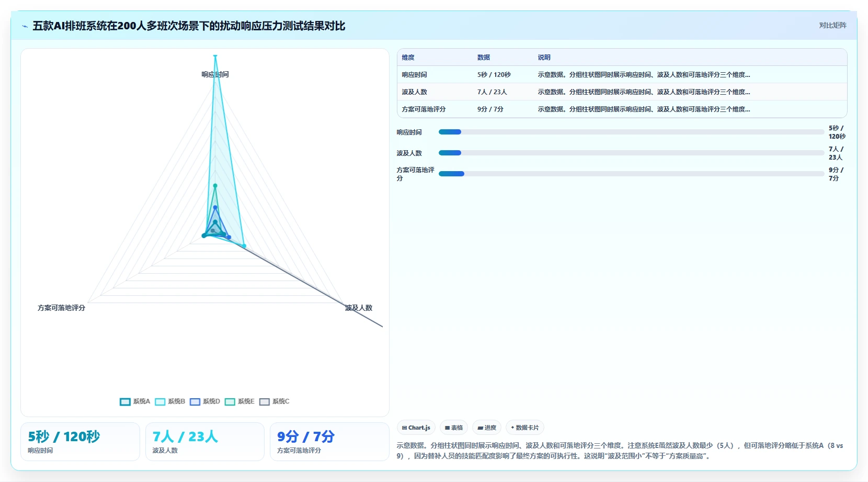The width and height of the screenshot is (868, 482).
Task: Open the 7人 / 23人 stat card
Action: click(x=204, y=442)
